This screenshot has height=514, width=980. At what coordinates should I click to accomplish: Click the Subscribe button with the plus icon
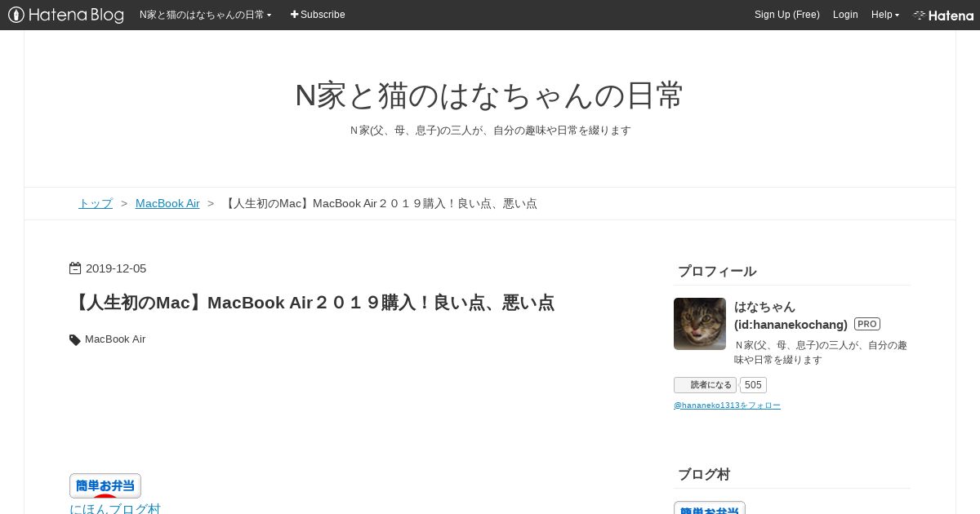[318, 15]
